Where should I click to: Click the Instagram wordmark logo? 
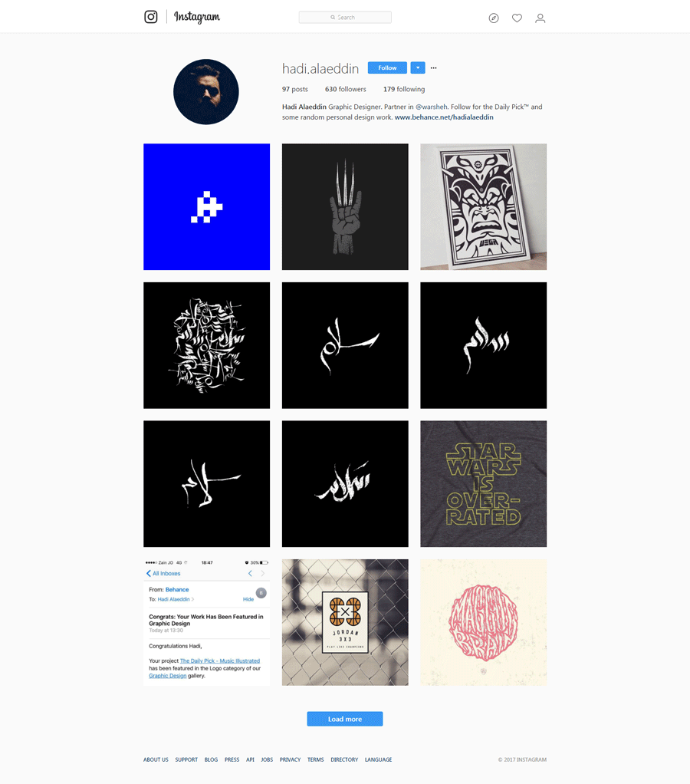tap(197, 17)
